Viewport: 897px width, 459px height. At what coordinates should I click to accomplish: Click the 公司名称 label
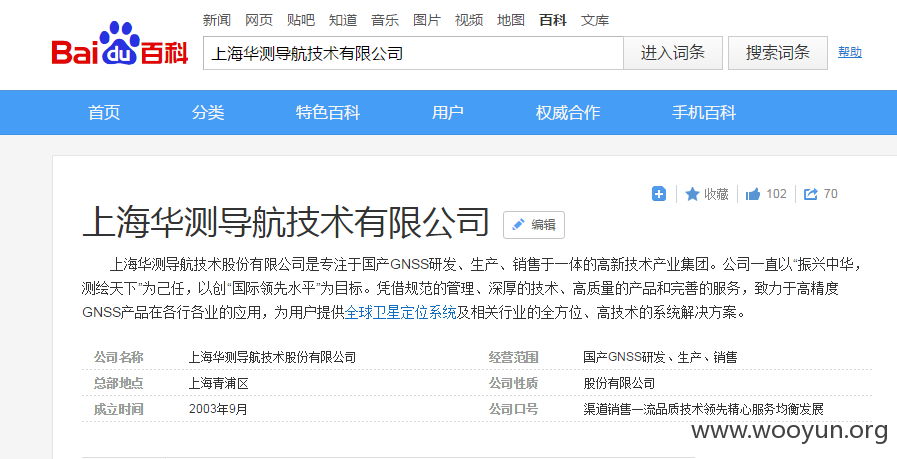pyautogui.click(x=118, y=357)
